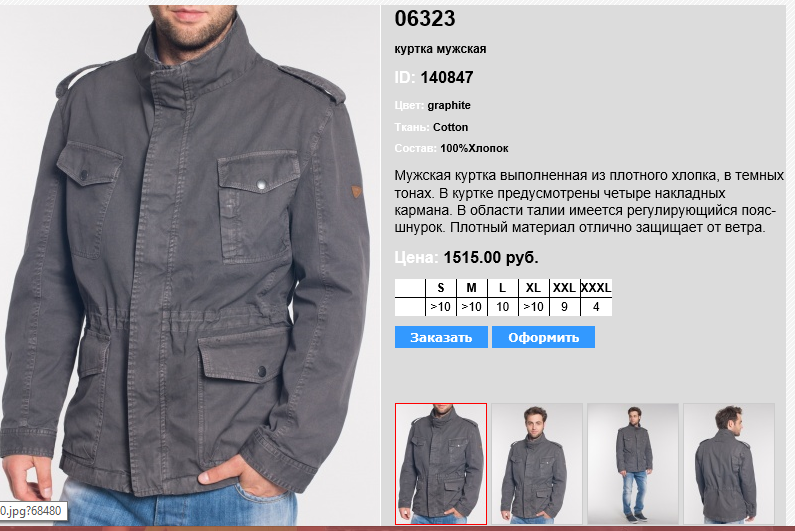Image resolution: width=795 pixels, height=531 pixels.
Task: Choose size M column header
Action: point(472,288)
